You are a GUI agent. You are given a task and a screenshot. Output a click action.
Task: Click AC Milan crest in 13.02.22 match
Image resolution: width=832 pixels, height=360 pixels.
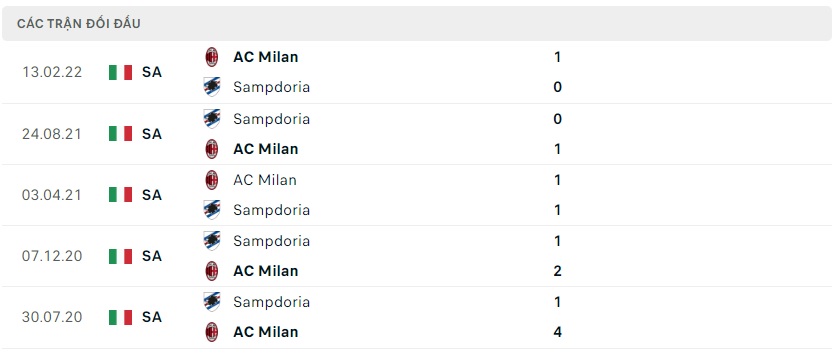point(212,57)
